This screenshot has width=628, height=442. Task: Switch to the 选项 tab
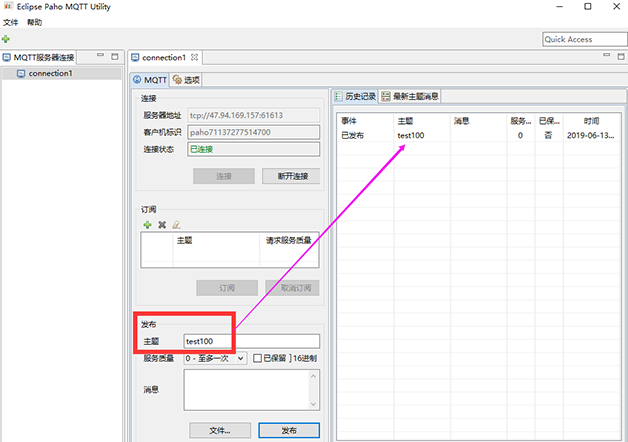186,79
